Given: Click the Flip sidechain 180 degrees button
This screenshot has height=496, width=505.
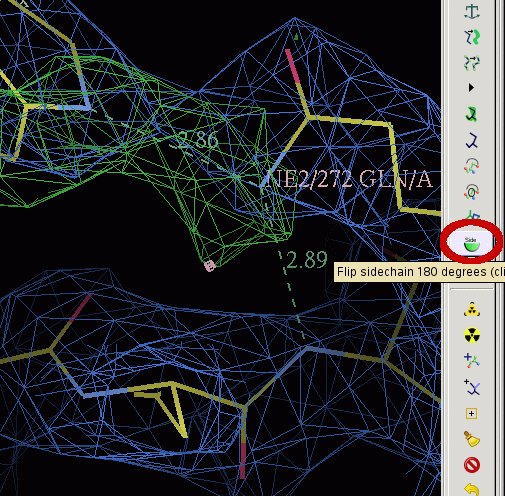Looking at the screenshot, I should (471, 243).
